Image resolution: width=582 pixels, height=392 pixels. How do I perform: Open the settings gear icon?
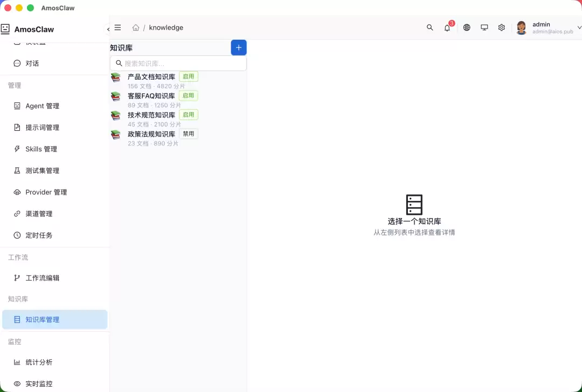click(x=502, y=27)
